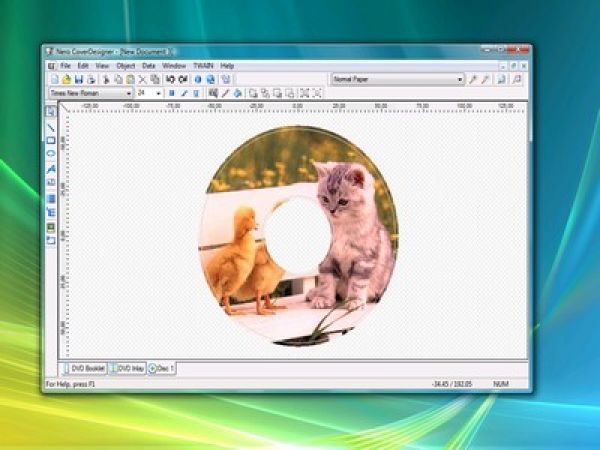Select the artistic text A tool
The height and width of the screenshot is (450, 600).
click(51, 169)
